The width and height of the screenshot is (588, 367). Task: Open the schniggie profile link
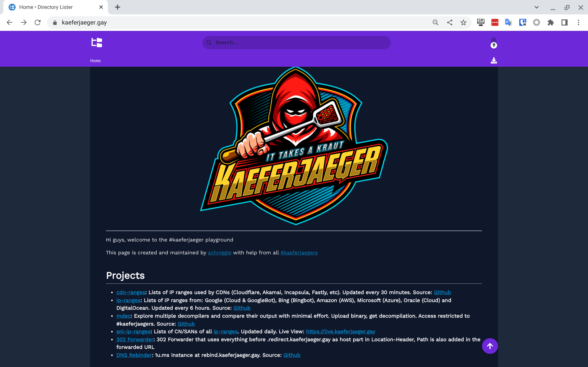220,253
